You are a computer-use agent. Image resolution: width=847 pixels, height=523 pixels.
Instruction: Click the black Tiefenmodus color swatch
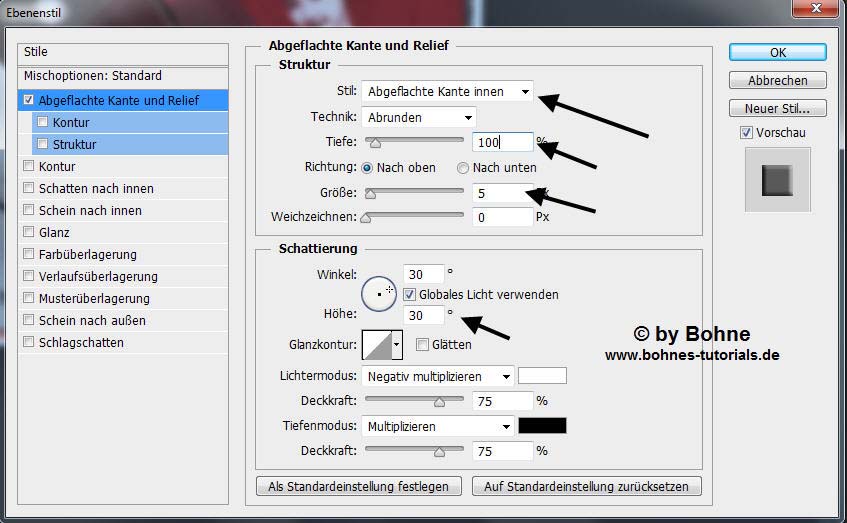coord(542,426)
